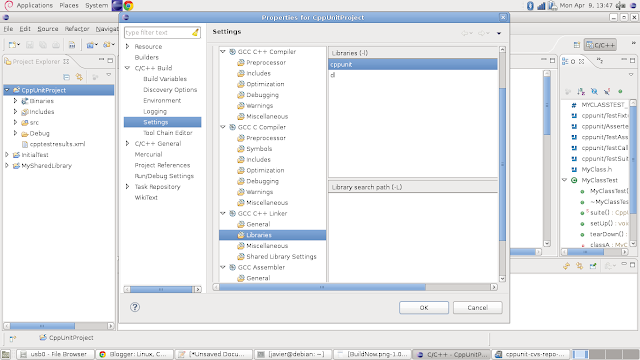Click the properties list horizontal scrollbar

click(161, 289)
